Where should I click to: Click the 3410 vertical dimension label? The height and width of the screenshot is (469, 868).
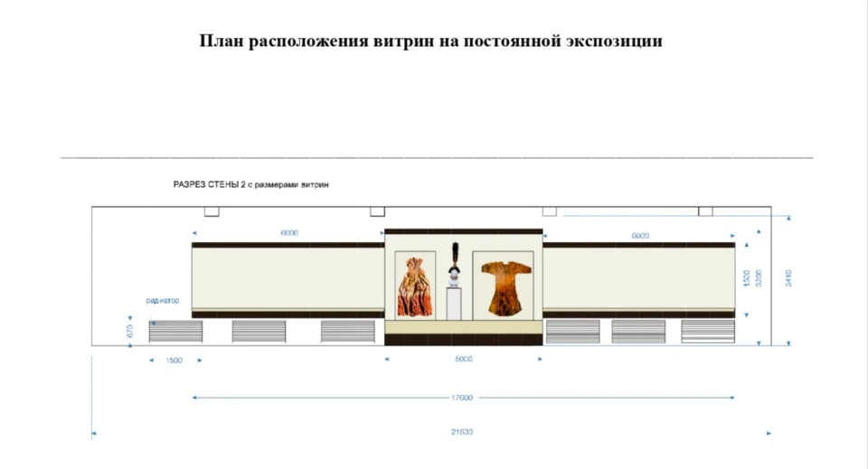788,278
